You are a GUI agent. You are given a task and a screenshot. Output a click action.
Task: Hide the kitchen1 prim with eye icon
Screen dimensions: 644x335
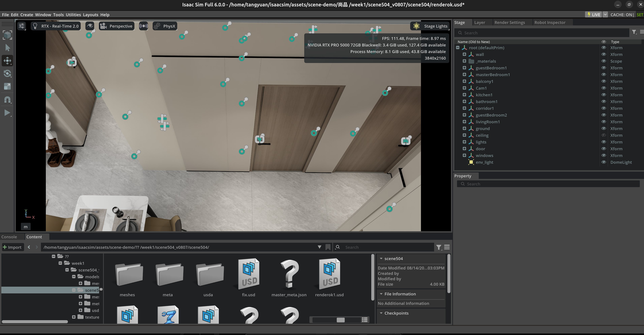604,95
